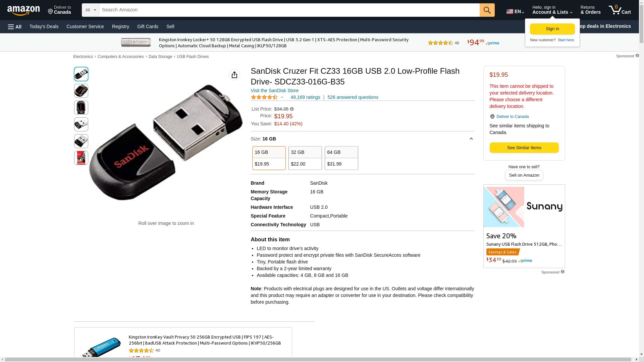Collapse the Size options section chevron

pyautogui.click(x=471, y=139)
